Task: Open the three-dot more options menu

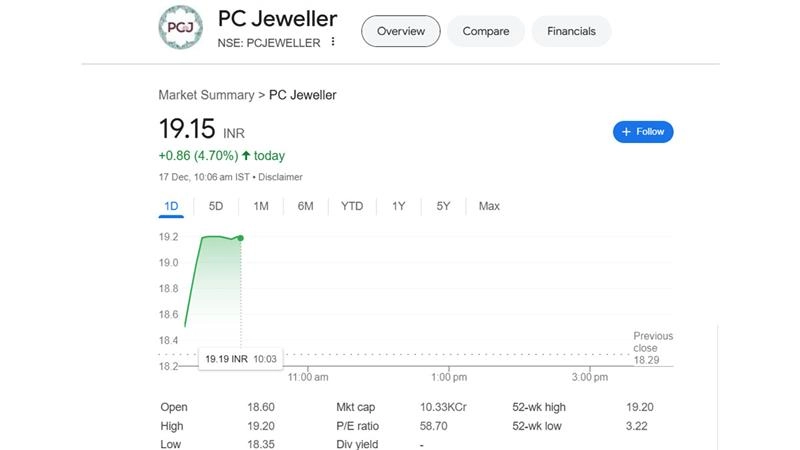Action: [x=333, y=43]
